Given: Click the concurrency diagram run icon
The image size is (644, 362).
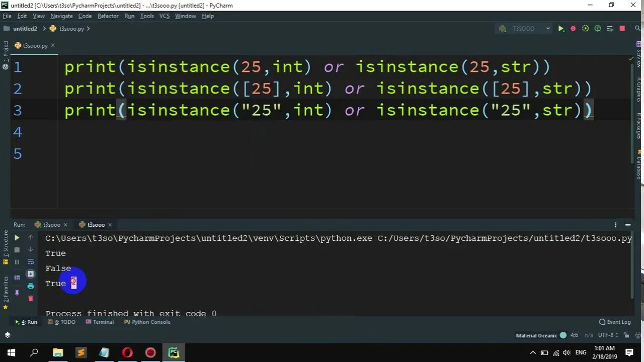Looking at the screenshot, I should (x=610, y=29).
